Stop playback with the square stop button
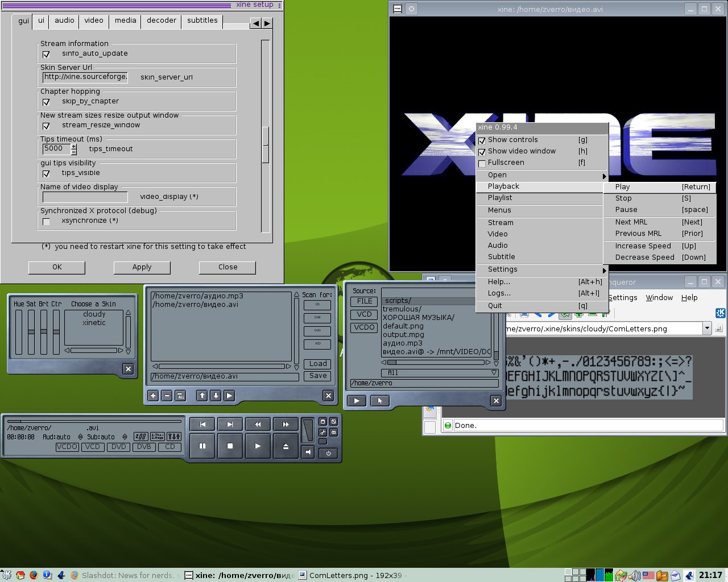Image resolution: width=728 pixels, height=582 pixels. pos(230,446)
